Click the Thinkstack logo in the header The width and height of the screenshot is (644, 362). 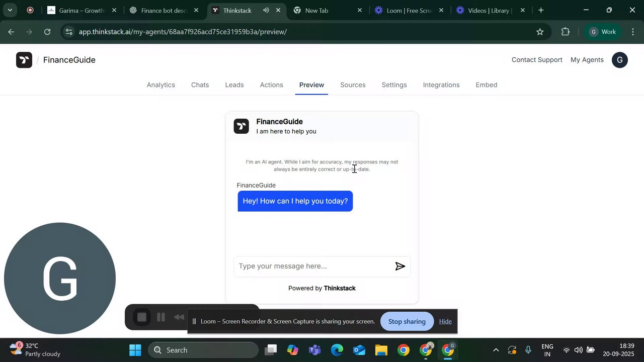(x=24, y=60)
